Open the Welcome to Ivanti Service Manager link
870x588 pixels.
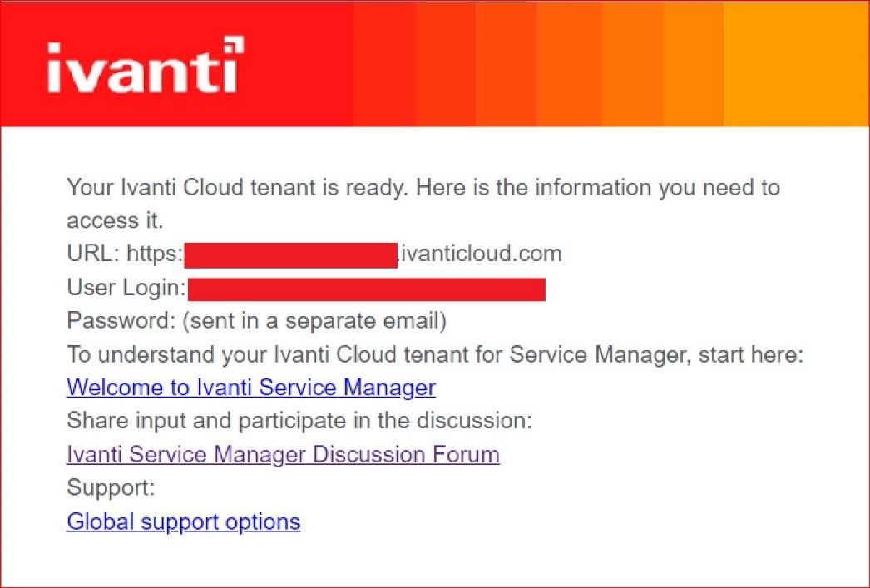click(x=250, y=388)
